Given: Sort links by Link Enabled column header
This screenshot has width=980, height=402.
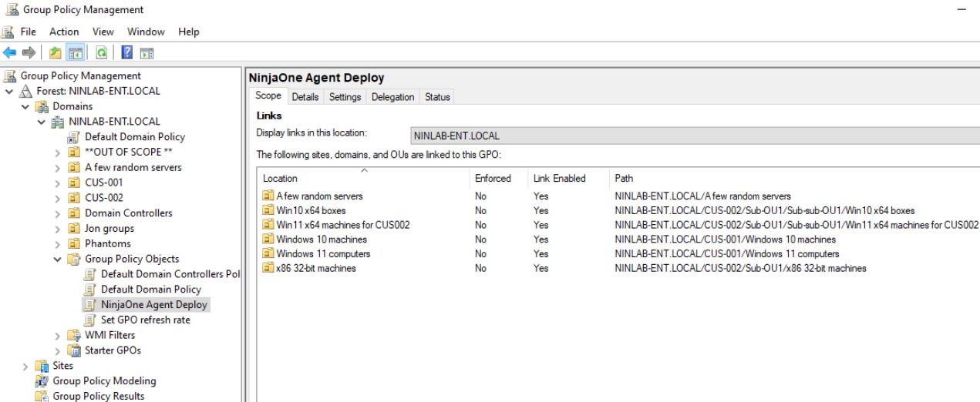Looking at the screenshot, I should (559, 178).
